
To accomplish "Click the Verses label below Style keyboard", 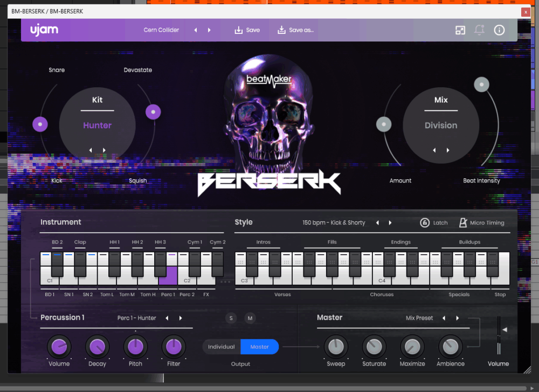I will click(x=282, y=295).
